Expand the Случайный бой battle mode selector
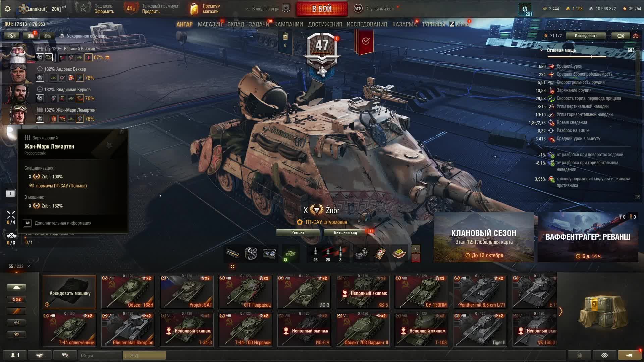The image size is (644, 362). pyautogui.click(x=375, y=9)
